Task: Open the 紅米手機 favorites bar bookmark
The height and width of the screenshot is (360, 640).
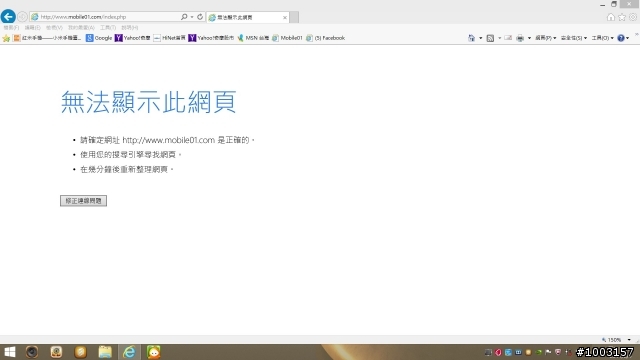Action: [x=47, y=38]
